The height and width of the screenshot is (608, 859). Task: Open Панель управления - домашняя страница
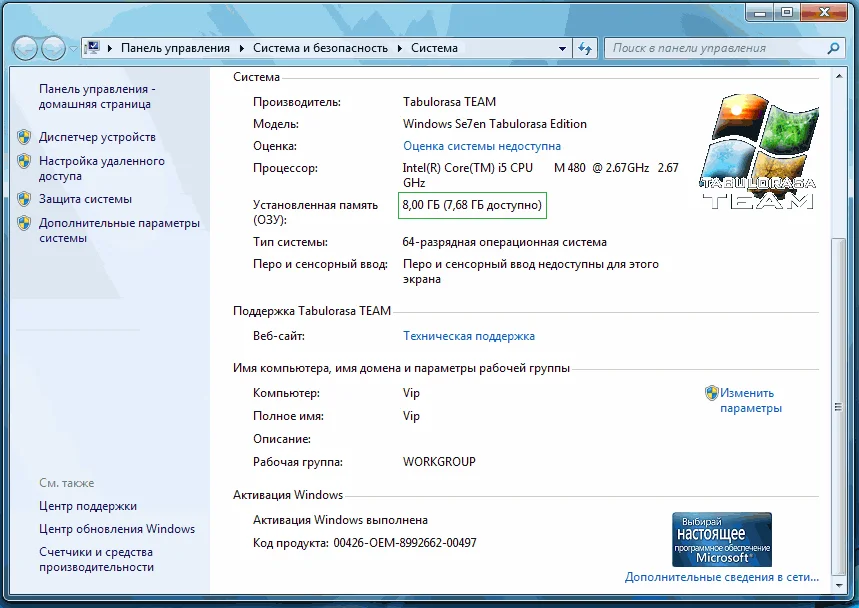[x=97, y=96]
